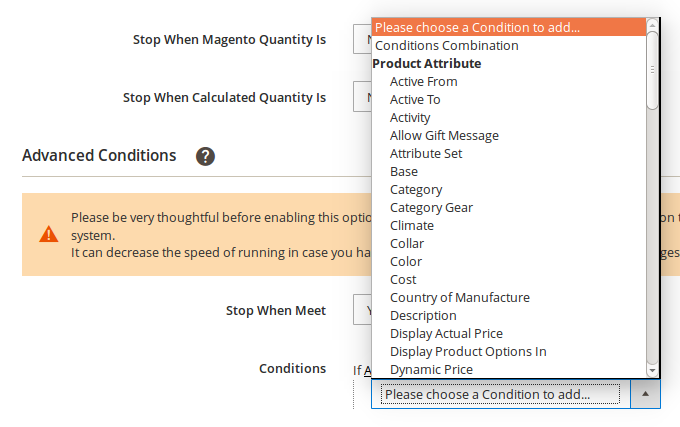Select the Active To attribute option

tap(415, 99)
